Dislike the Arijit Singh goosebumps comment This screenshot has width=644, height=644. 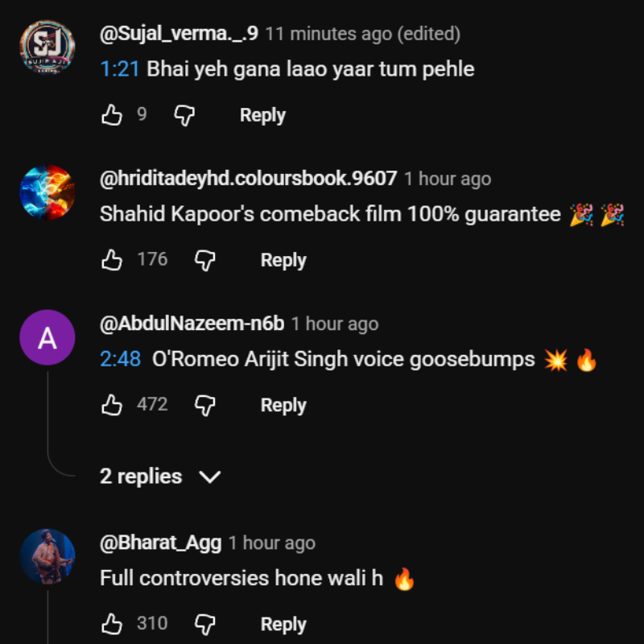coord(206,405)
